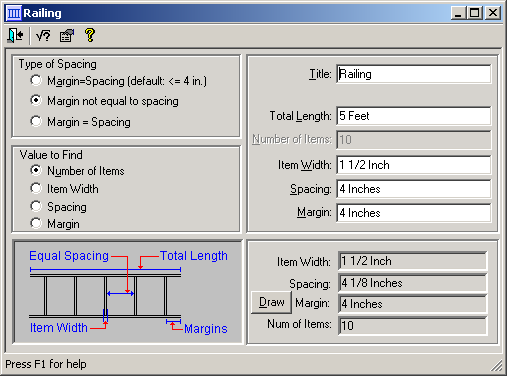Image resolution: width=507 pixels, height=376 pixels.
Task: Click the result Spacing value 4 1/8 Inches
Action: 412,283
